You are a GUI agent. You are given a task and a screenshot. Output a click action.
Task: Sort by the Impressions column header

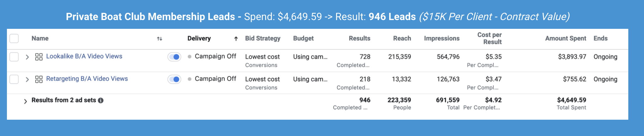(442, 39)
